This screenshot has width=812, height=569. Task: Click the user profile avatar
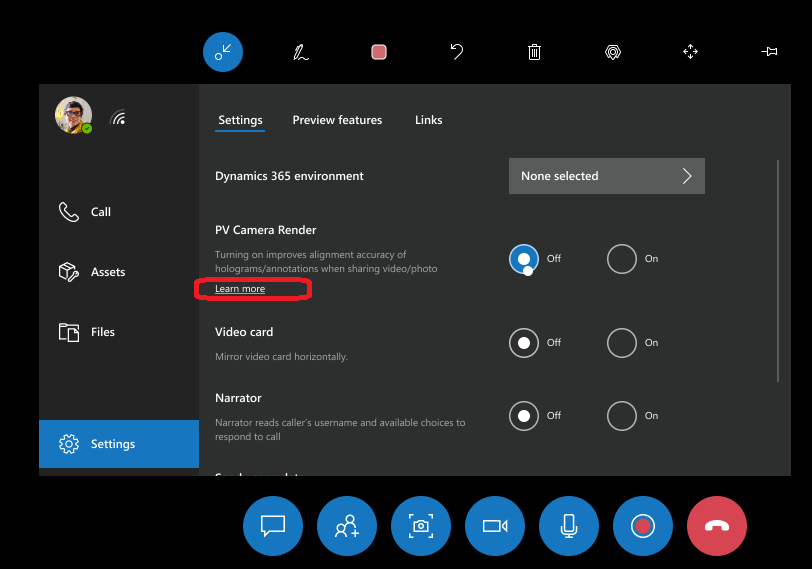(x=74, y=115)
